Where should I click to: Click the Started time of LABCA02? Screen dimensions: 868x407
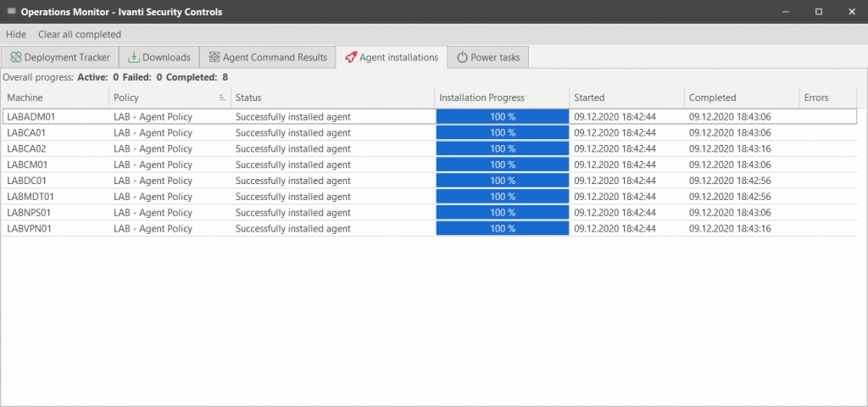click(615, 149)
